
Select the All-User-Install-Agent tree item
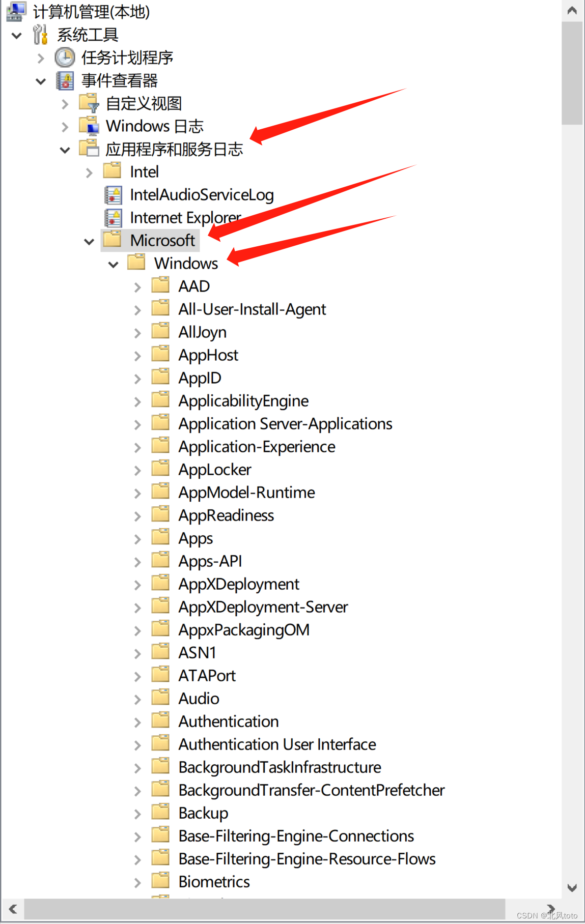pos(252,309)
